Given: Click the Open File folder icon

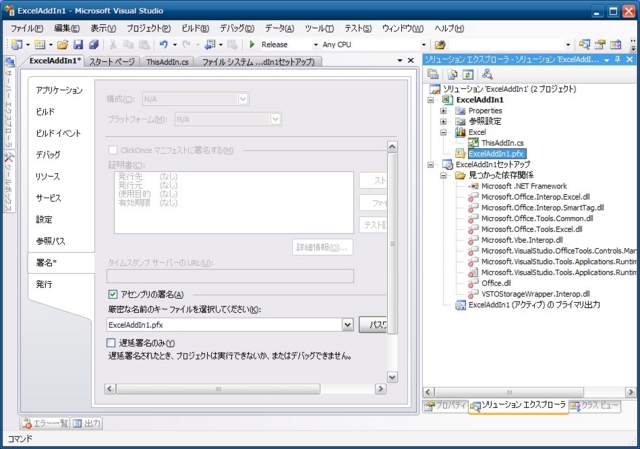Looking at the screenshot, I should (x=62, y=44).
